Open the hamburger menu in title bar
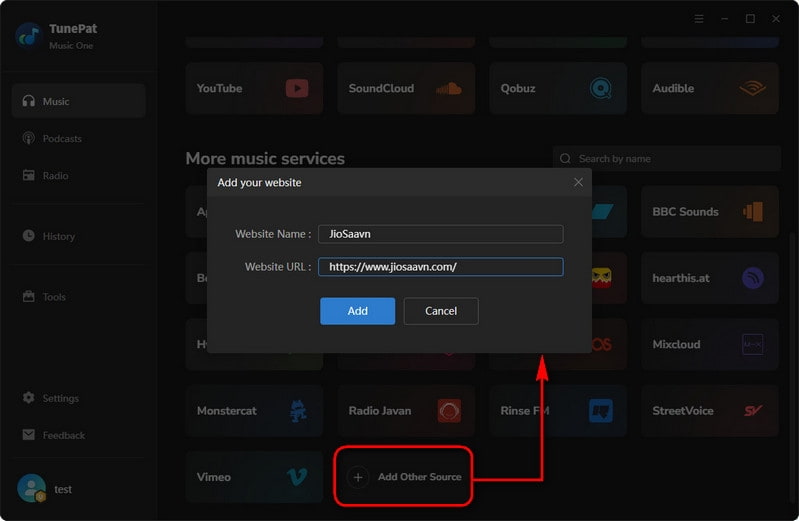Image resolution: width=799 pixels, height=521 pixels. click(x=699, y=19)
